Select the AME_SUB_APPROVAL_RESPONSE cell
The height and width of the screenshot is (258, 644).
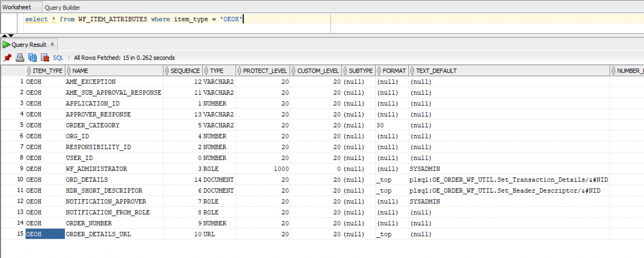tap(114, 93)
